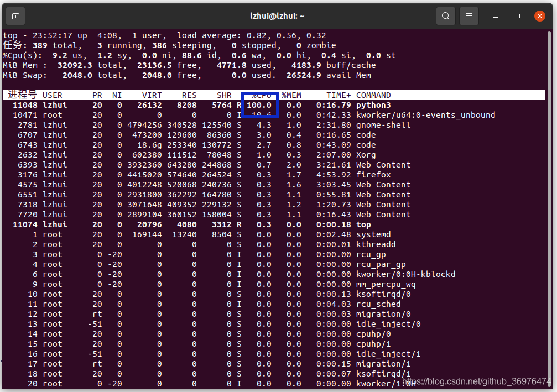This screenshot has height=392, width=557.
Task: Click the rcu_sched process name
Action: pyautogui.click(x=378, y=304)
